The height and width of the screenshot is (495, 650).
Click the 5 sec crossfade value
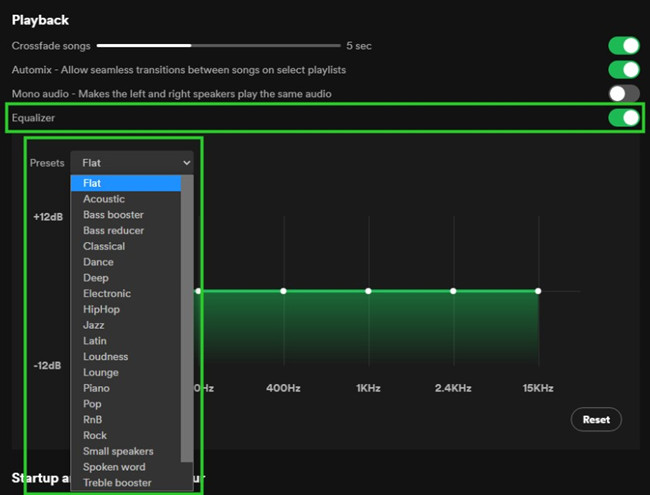coord(359,46)
